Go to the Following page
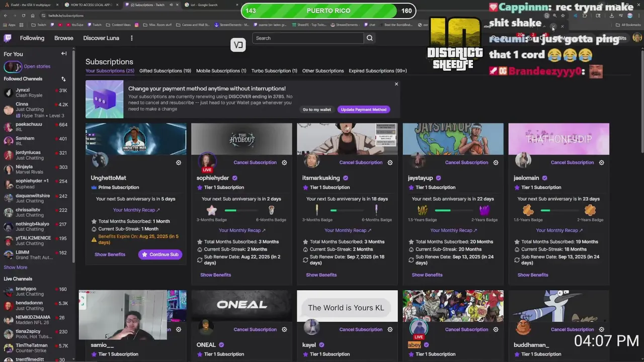 pos(32,38)
